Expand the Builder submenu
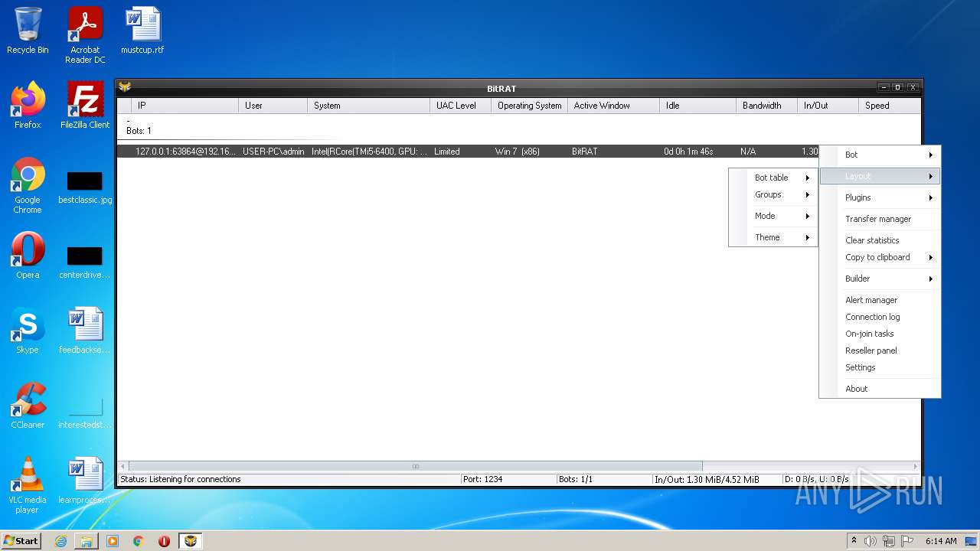The height and width of the screenshot is (551, 980). [x=880, y=279]
